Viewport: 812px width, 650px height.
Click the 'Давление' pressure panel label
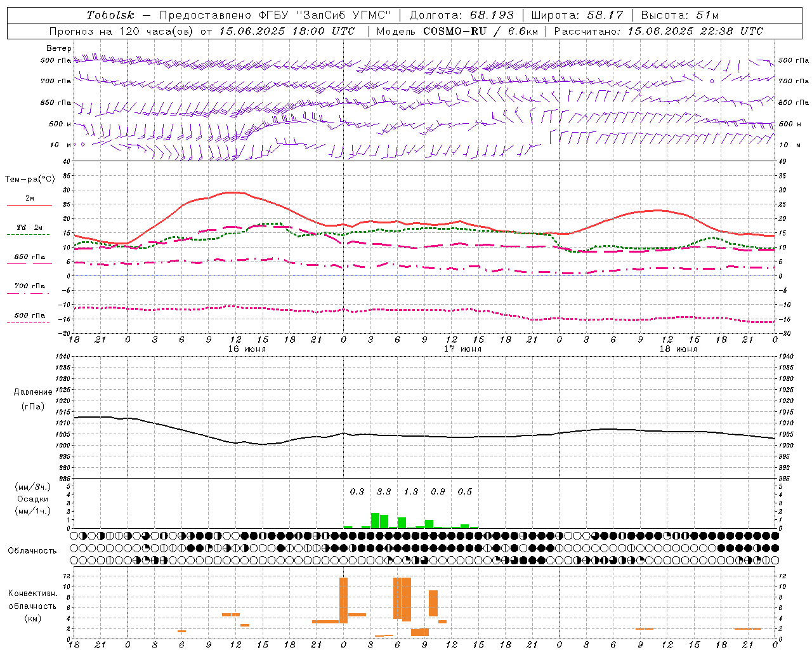coord(33,392)
